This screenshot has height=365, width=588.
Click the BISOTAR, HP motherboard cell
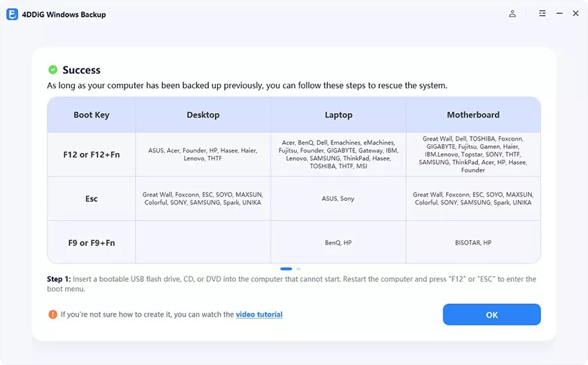pos(473,242)
